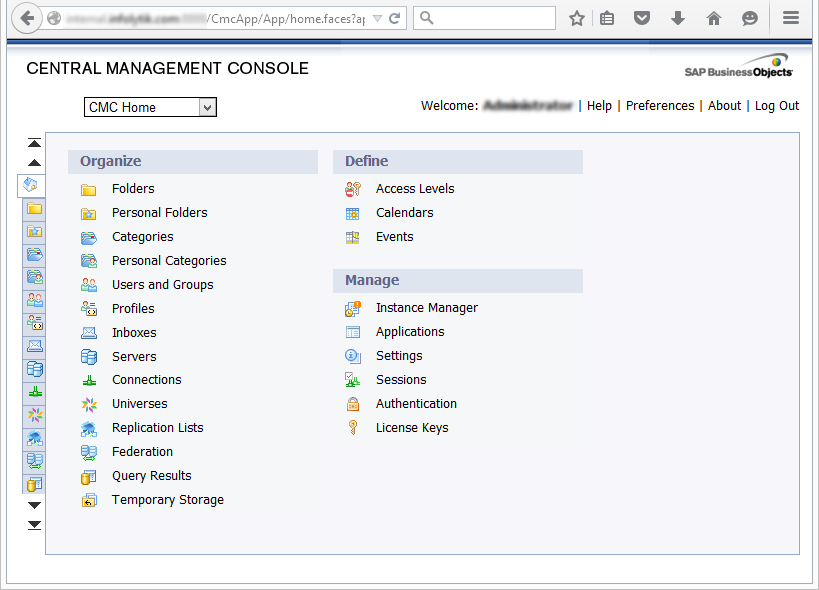Screen dimensions: 819x590
Task: Click the Servers icon in Organize list
Action: 89,357
